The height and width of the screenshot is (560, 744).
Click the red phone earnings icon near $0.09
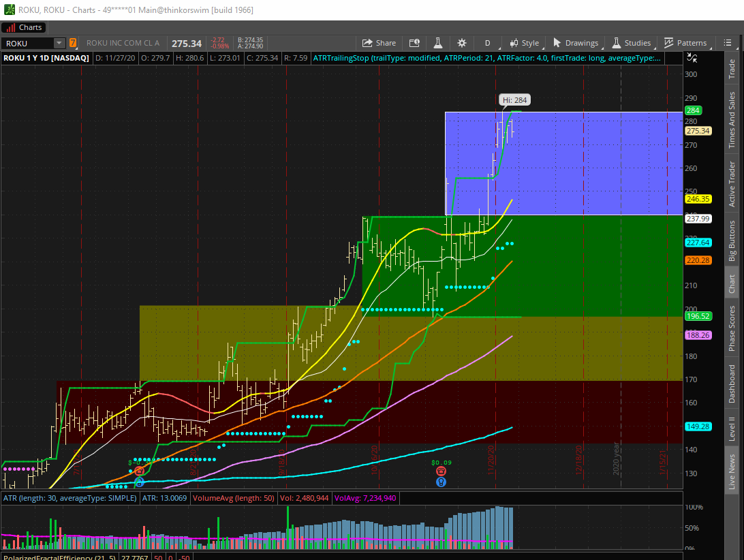click(x=441, y=471)
